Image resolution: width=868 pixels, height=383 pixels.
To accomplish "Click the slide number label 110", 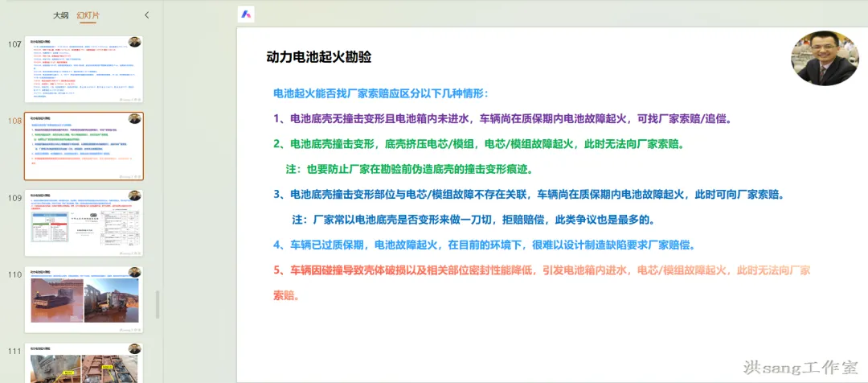I will (x=15, y=274).
